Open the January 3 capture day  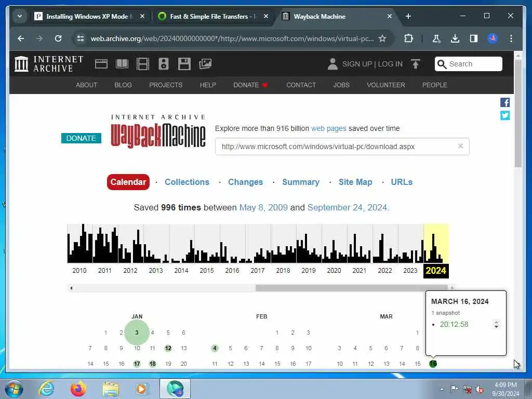click(137, 332)
